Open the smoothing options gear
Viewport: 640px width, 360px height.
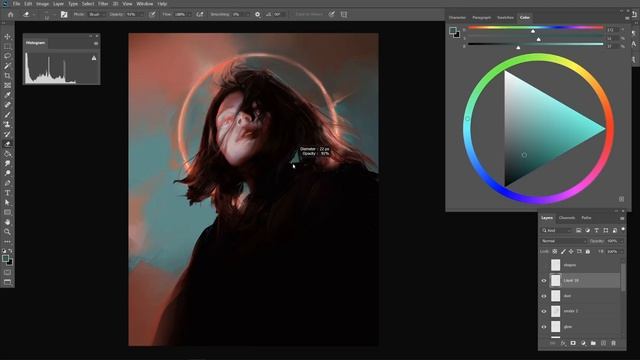(258, 14)
